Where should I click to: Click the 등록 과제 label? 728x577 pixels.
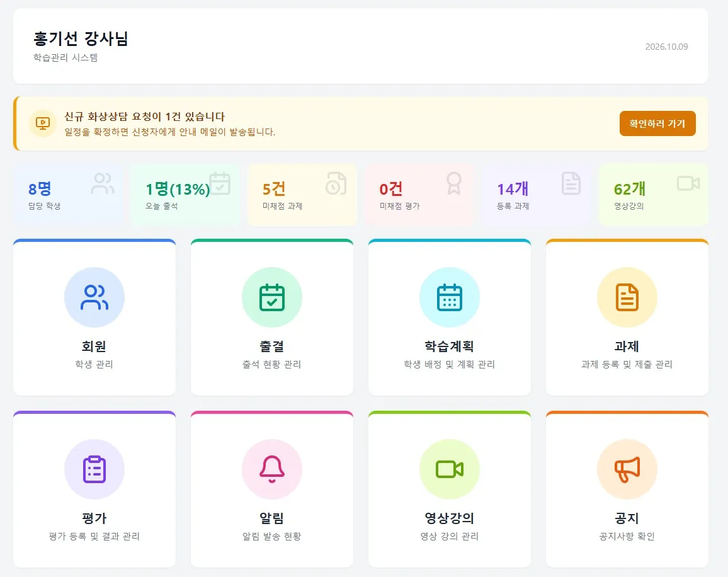click(513, 206)
